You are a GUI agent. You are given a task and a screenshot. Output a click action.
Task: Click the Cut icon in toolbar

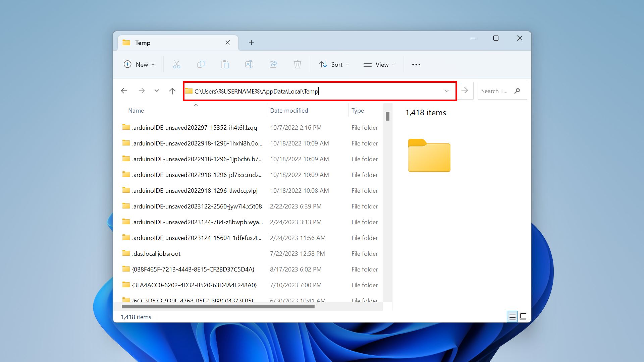tap(176, 64)
